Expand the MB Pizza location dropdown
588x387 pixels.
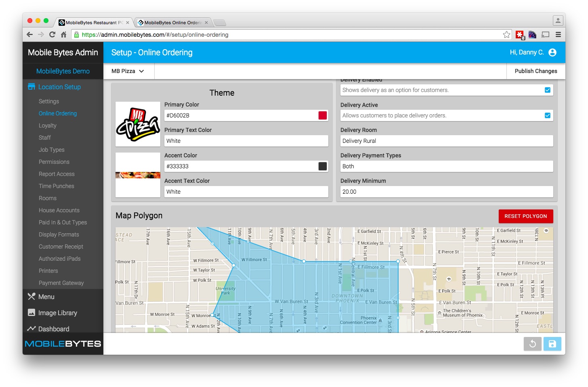click(128, 71)
